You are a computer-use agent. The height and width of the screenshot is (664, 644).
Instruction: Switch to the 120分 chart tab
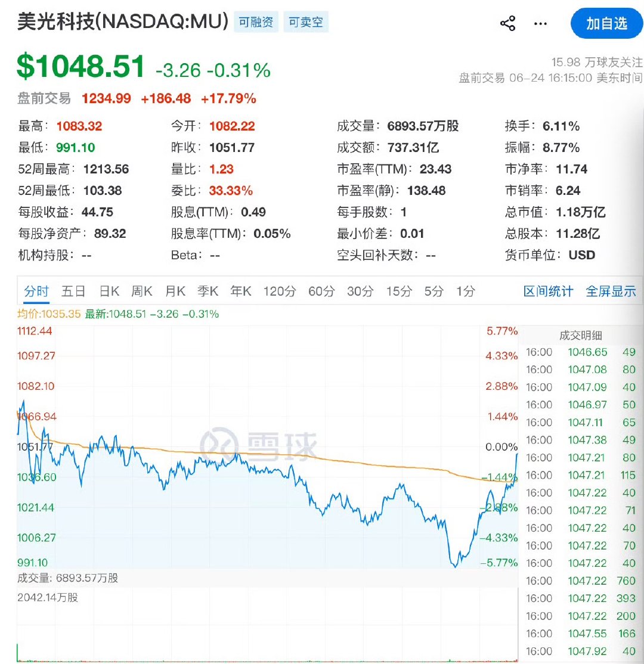tap(280, 291)
